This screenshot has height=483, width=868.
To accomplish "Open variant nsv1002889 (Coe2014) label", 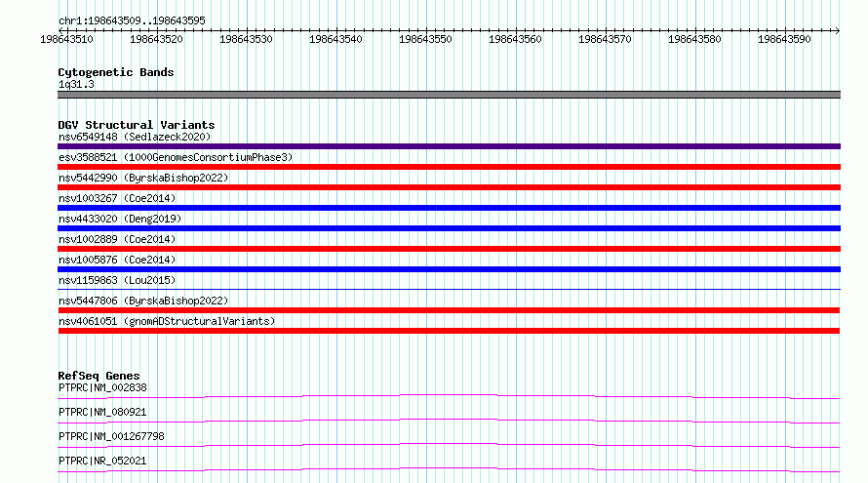I will click(x=117, y=239).
